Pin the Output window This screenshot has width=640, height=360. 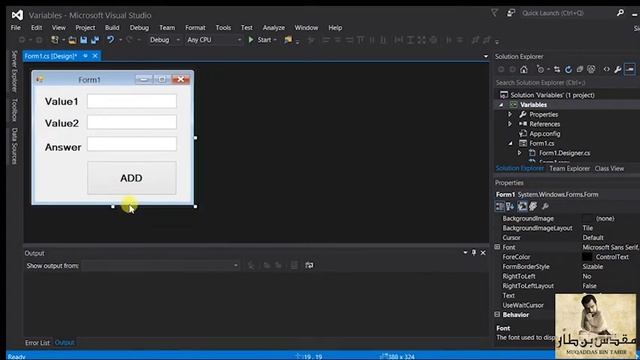pyautogui.click(x=474, y=253)
